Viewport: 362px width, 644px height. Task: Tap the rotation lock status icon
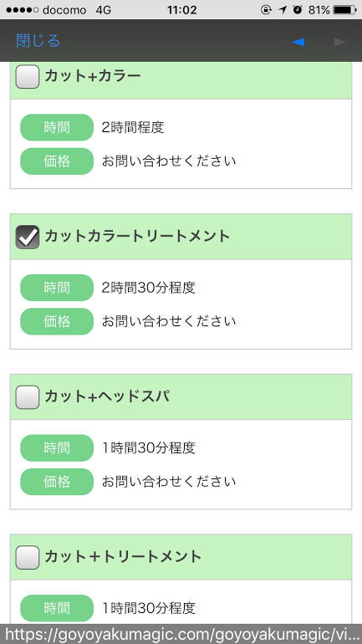[x=266, y=10]
